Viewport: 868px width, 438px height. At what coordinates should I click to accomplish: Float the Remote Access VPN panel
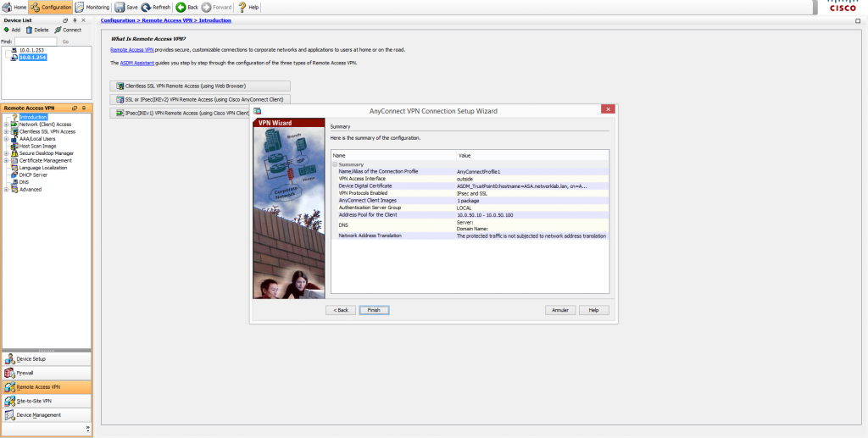point(75,108)
